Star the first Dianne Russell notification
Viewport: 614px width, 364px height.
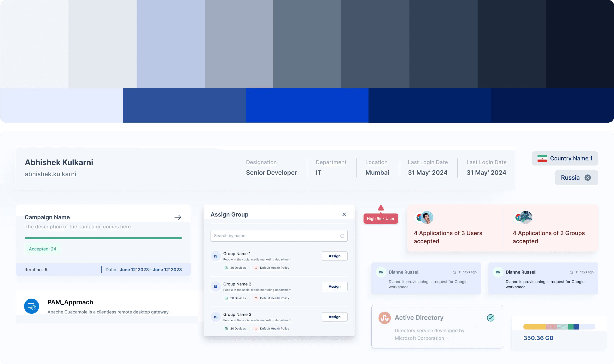point(454,272)
